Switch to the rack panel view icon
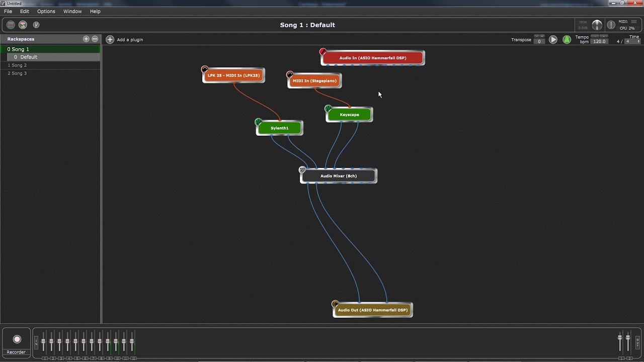Image resolution: width=644 pixels, height=362 pixels. [11, 25]
